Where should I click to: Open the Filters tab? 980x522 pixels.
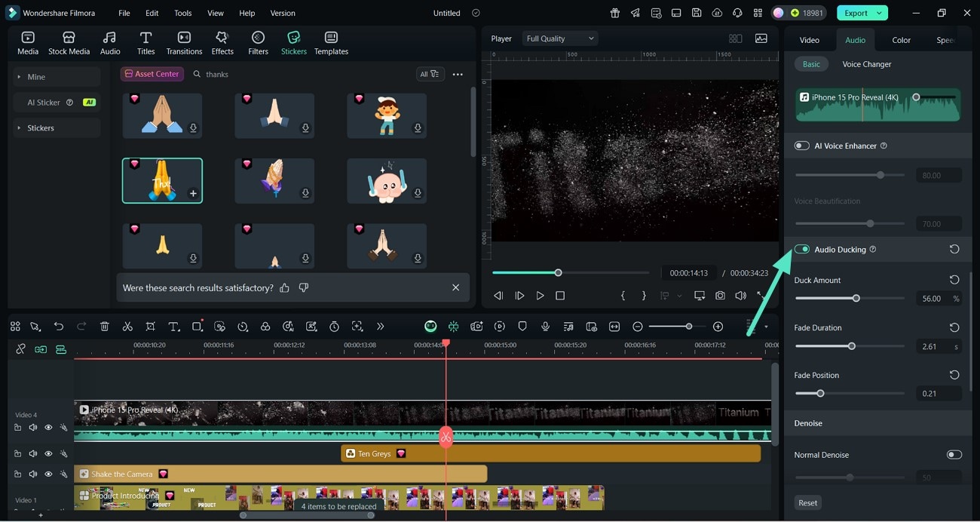click(x=259, y=43)
